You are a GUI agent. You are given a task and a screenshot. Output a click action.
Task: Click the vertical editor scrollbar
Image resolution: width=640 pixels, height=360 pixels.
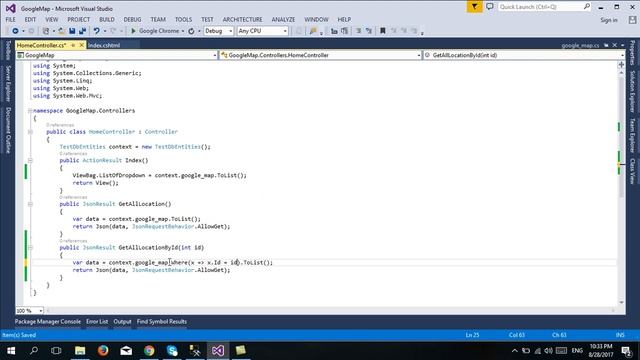click(621, 187)
